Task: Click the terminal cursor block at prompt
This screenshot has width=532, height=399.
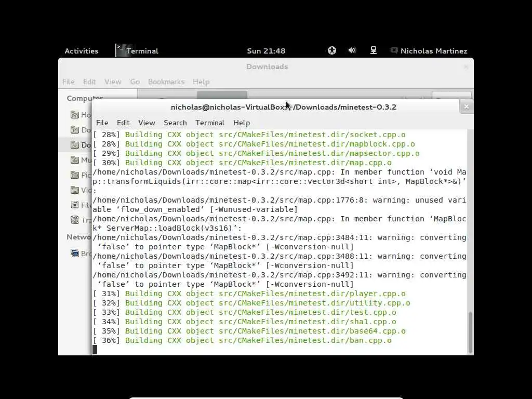Action: [95, 350]
